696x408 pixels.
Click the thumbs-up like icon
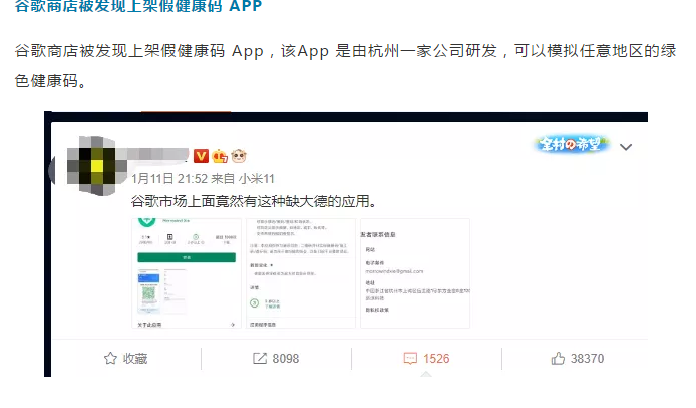coord(558,358)
